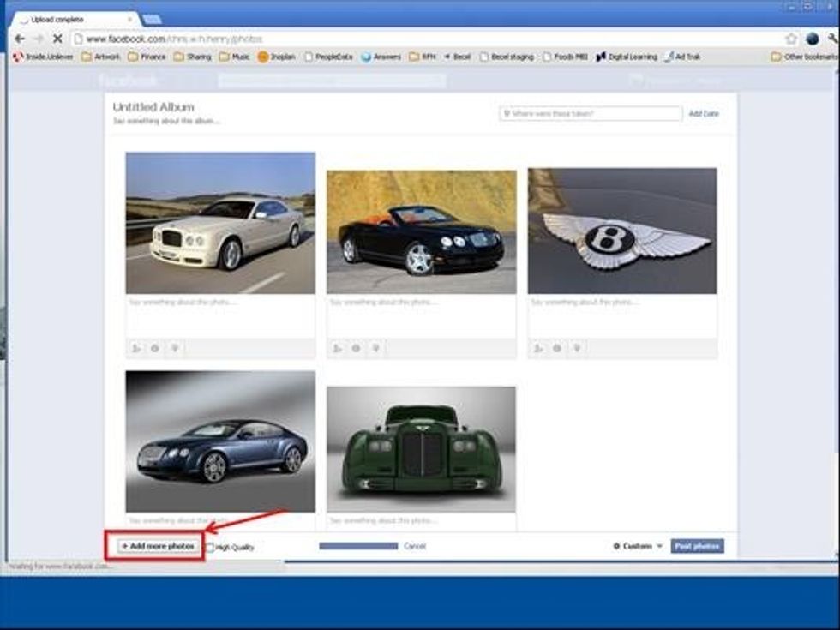840x630 pixels.
Task: Click the album description field
Action: [166, 121]
